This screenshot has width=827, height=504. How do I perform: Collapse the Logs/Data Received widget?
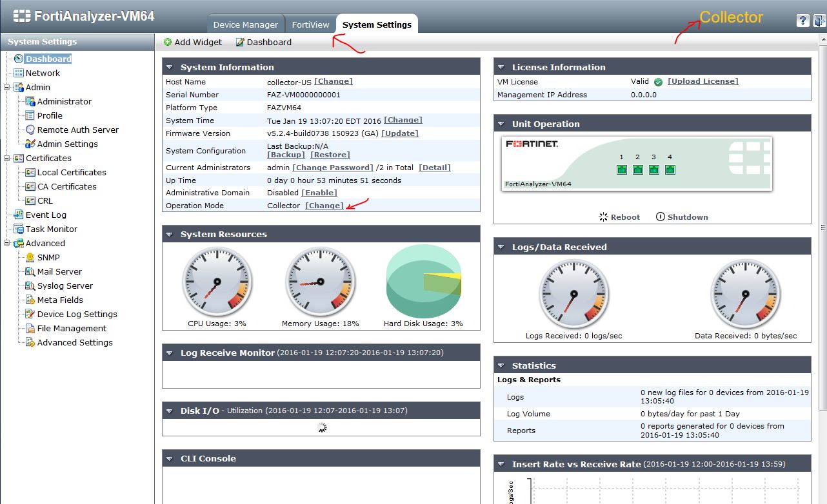(501, 247)
